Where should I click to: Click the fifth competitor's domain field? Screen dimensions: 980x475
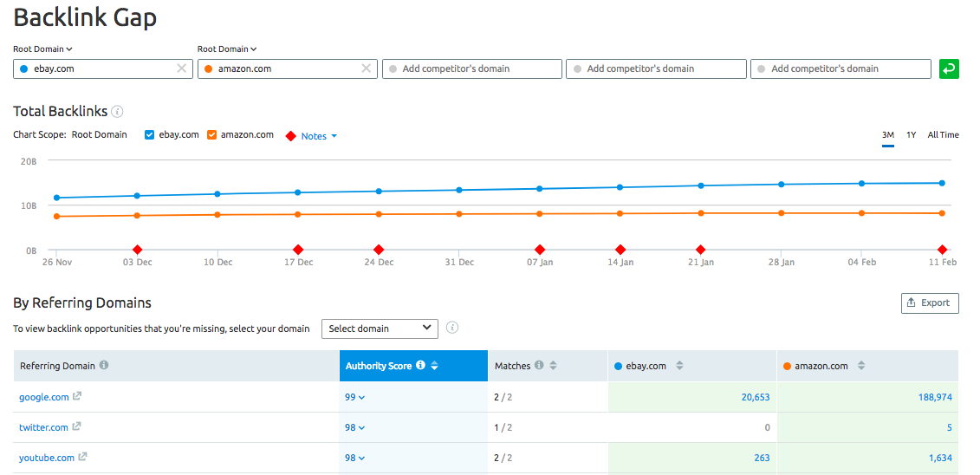point(840,68)
